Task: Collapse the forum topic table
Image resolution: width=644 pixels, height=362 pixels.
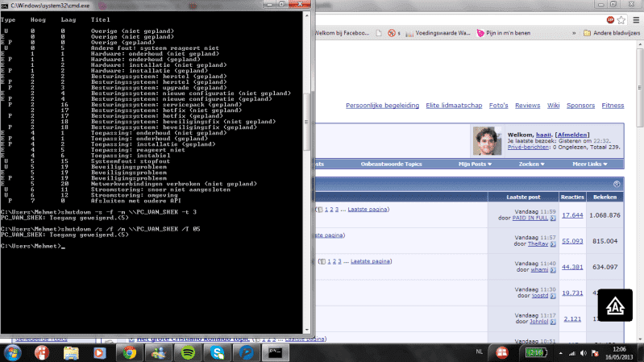Action: click(617, 183)
